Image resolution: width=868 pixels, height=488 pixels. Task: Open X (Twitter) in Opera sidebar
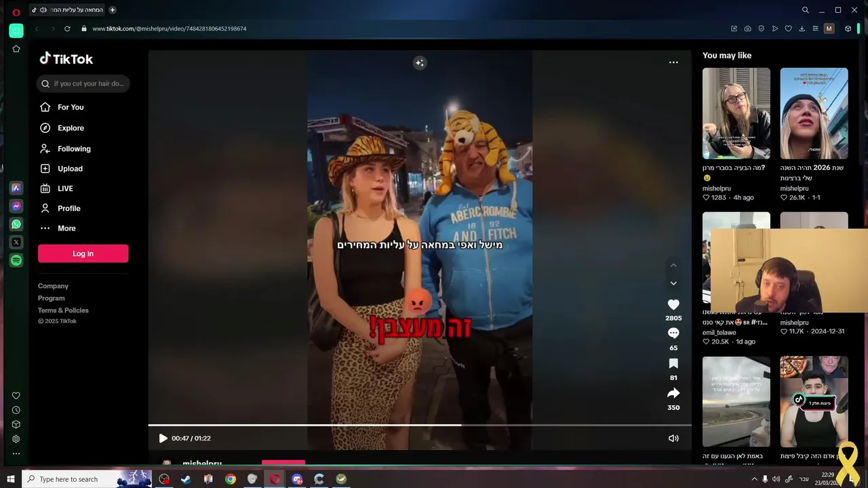(16, 242)
